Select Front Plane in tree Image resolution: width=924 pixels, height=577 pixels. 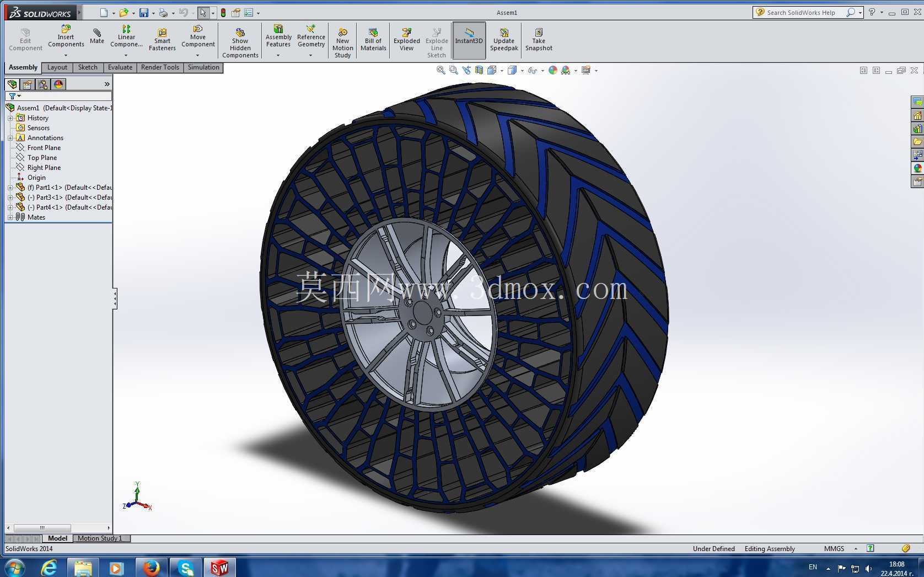tap(44, 148)
